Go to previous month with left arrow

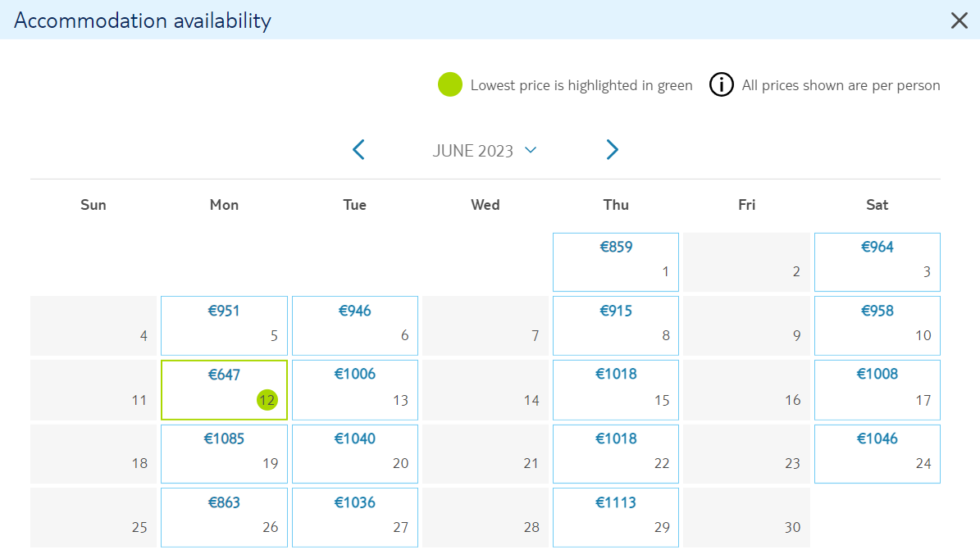(358, 150)
